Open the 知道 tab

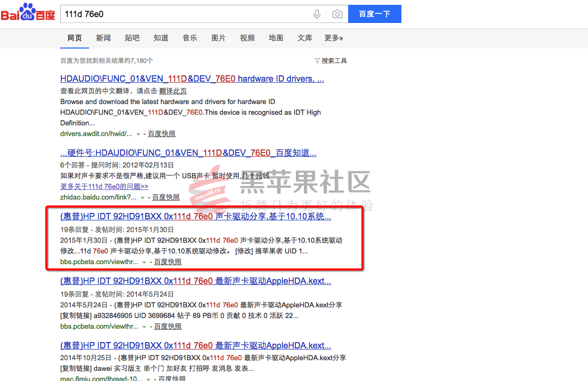tap(161, 38)
